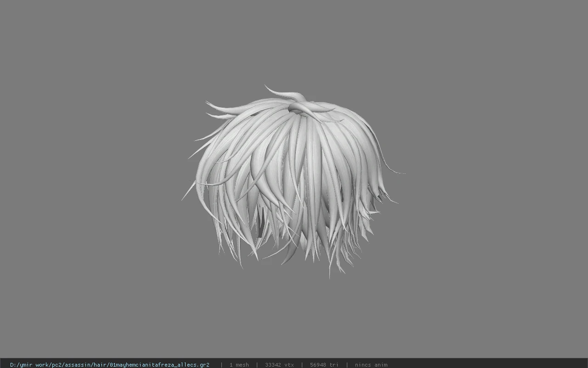Image resolution: width=588 pixels, height=368 pixels.
Task: Click the 33342 vtx vertex count
Action: [279, 365]
